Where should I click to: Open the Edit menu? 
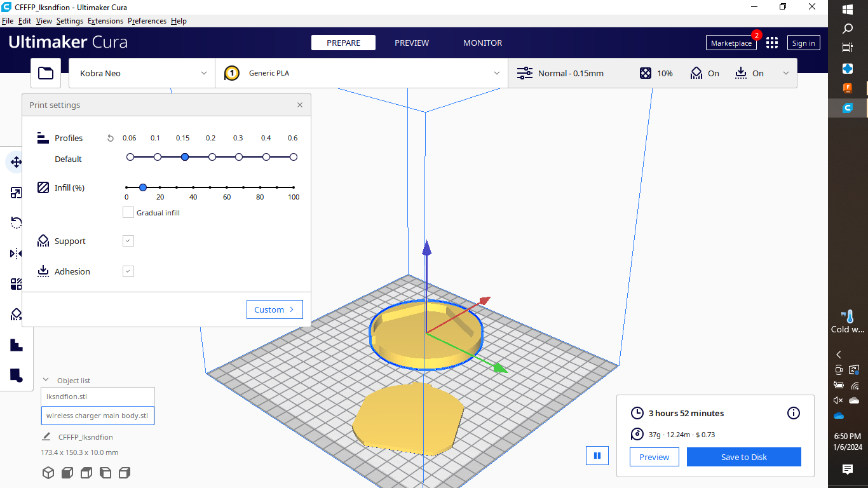[x=25, y=21]
